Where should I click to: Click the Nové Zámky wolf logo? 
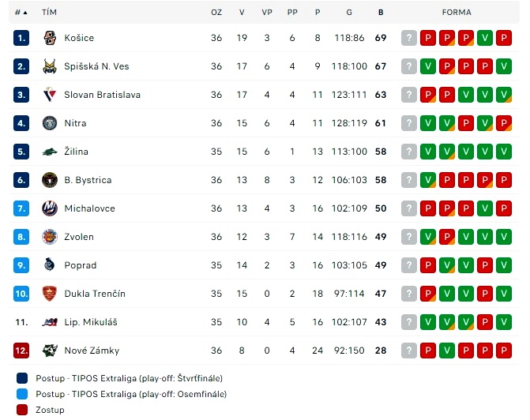(x=50, y=351)
